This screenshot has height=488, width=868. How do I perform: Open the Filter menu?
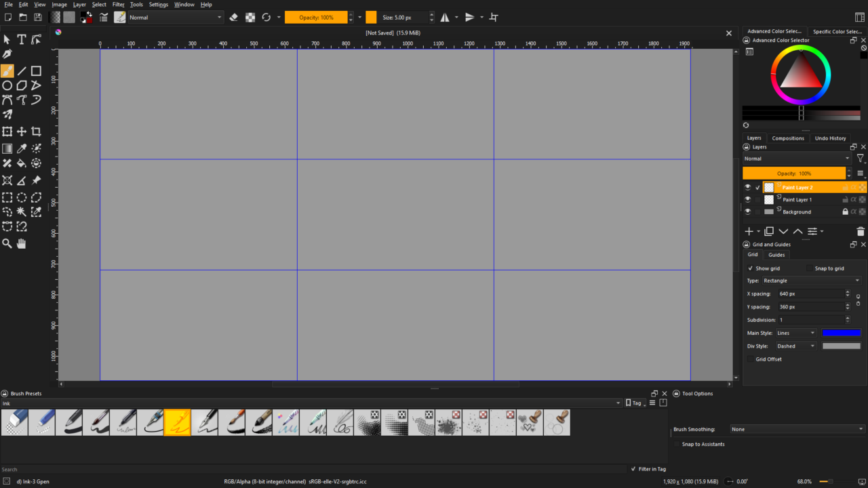(x=118, y=4)
